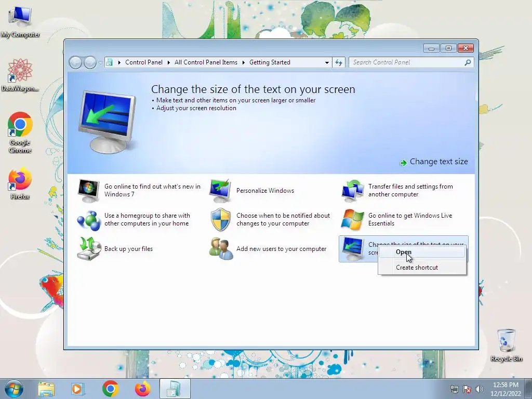Click the search magnifier icon

click(468, 62)
